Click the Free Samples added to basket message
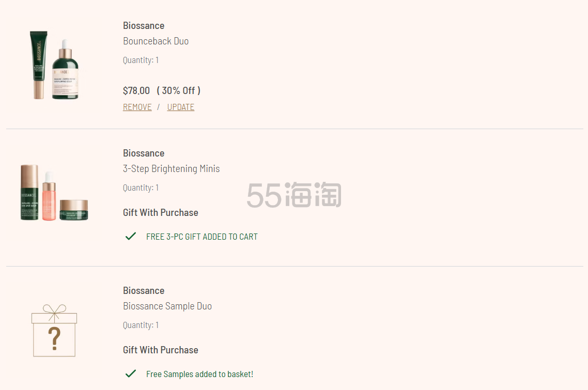This screenshot has height=390, width=588. click(199, 374)
